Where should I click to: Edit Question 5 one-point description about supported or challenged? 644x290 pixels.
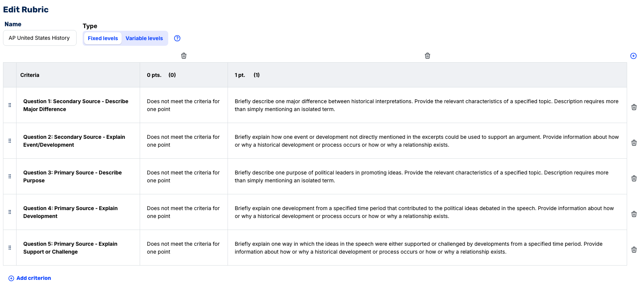click(x=427, y=248)
